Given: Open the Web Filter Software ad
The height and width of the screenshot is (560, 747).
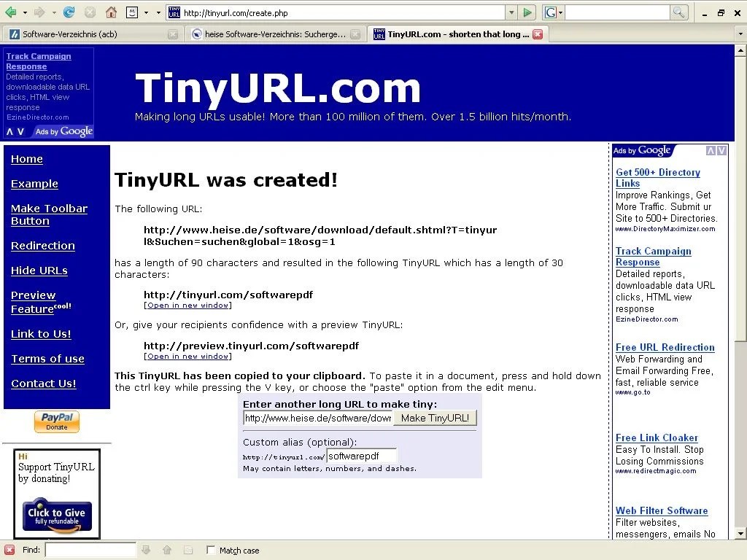Looking at the screenshot, I should [x=661, y=510].
